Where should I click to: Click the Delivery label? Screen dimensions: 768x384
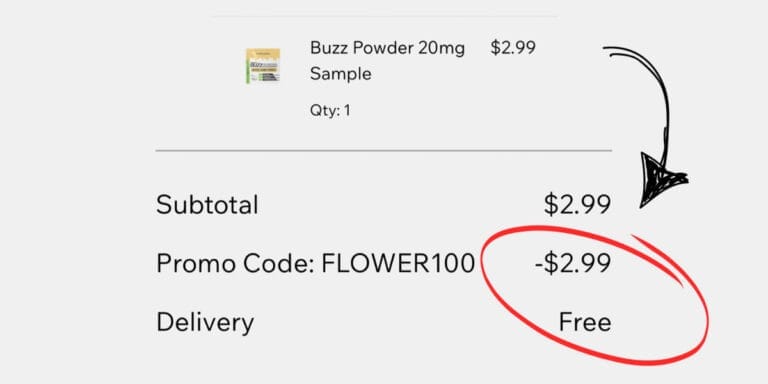pos(205,322)
